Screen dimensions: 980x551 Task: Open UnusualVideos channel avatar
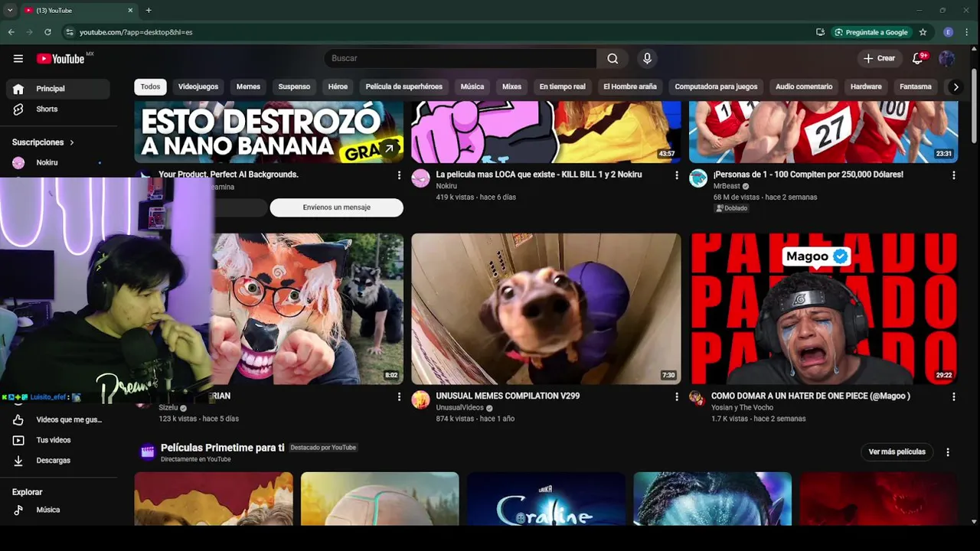[x=420, y=399]
